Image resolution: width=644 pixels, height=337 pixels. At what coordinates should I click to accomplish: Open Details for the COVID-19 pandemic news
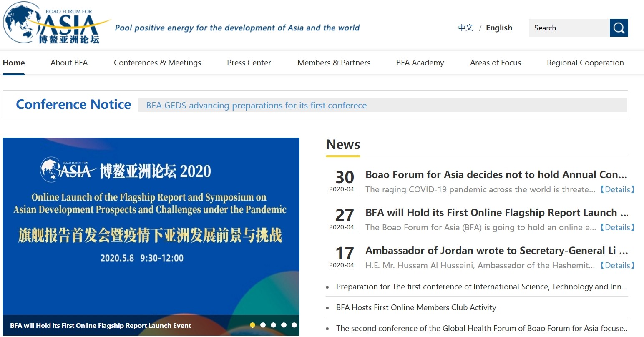[x=617, y=190]
